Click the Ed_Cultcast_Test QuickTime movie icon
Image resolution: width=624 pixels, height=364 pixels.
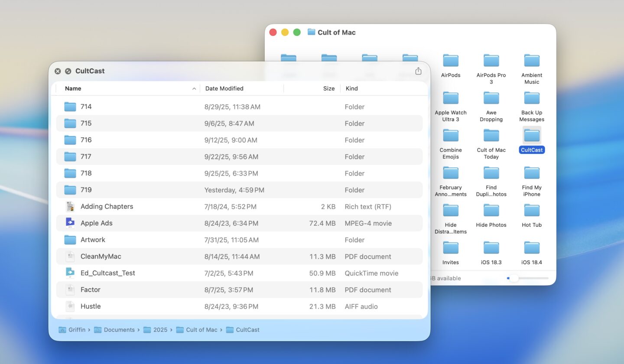[70, 273]
